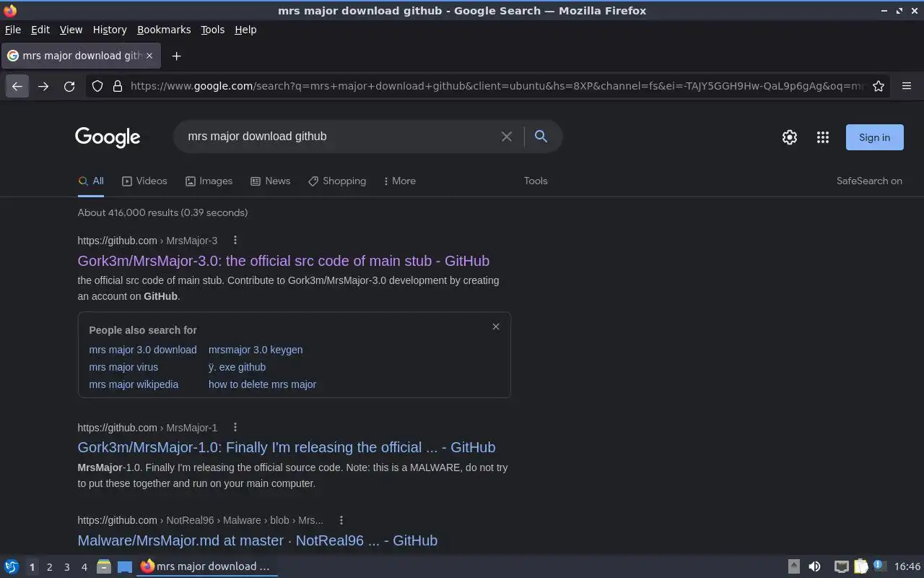
Task: Open Google quick settings gear
Action: pyautogui.click(x=790, y=137)
